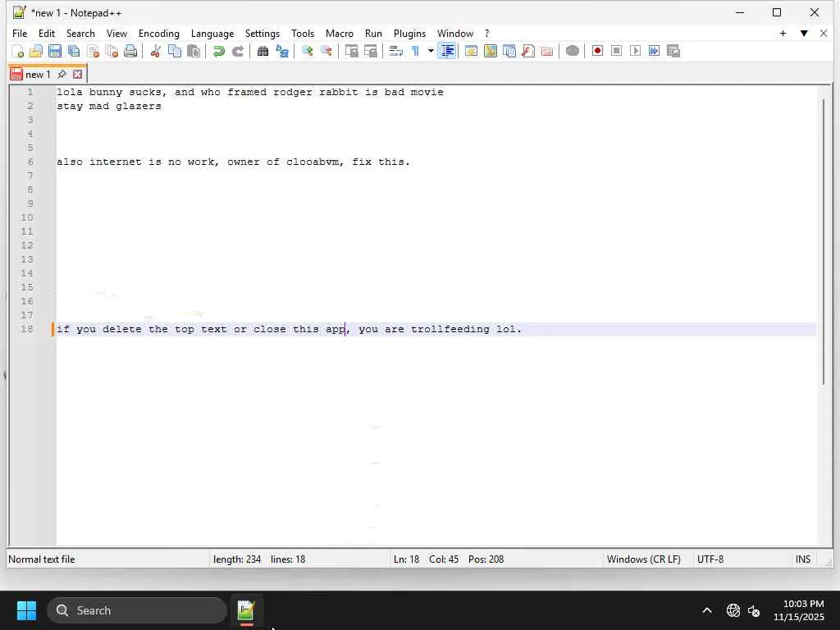Click the Paste clipboard icon
Image resolution: width=840 pixels, height=630 pixels.
pyautogui.click(x=194, y=51)
